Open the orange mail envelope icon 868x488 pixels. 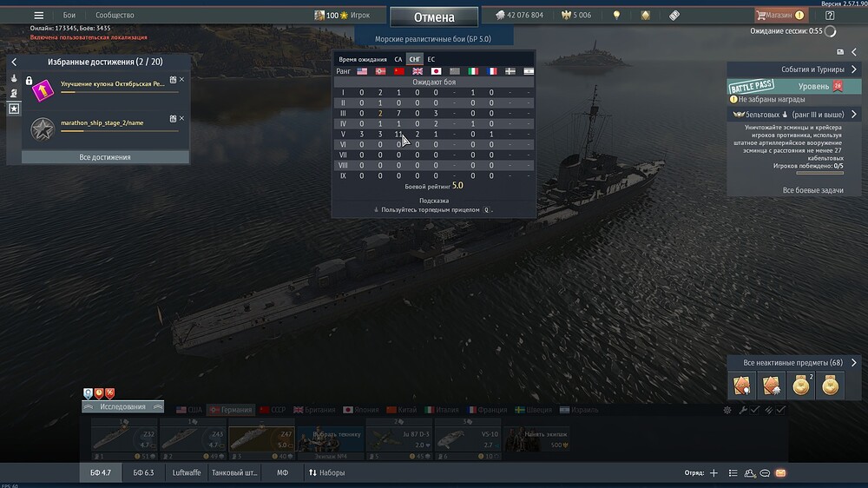[x=780, y=473]
